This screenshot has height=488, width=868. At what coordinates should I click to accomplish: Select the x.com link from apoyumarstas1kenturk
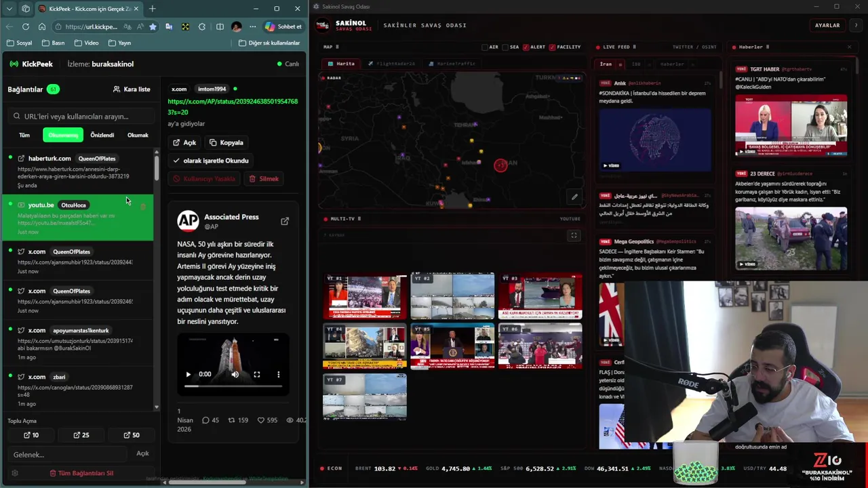(x=78, y=343)
